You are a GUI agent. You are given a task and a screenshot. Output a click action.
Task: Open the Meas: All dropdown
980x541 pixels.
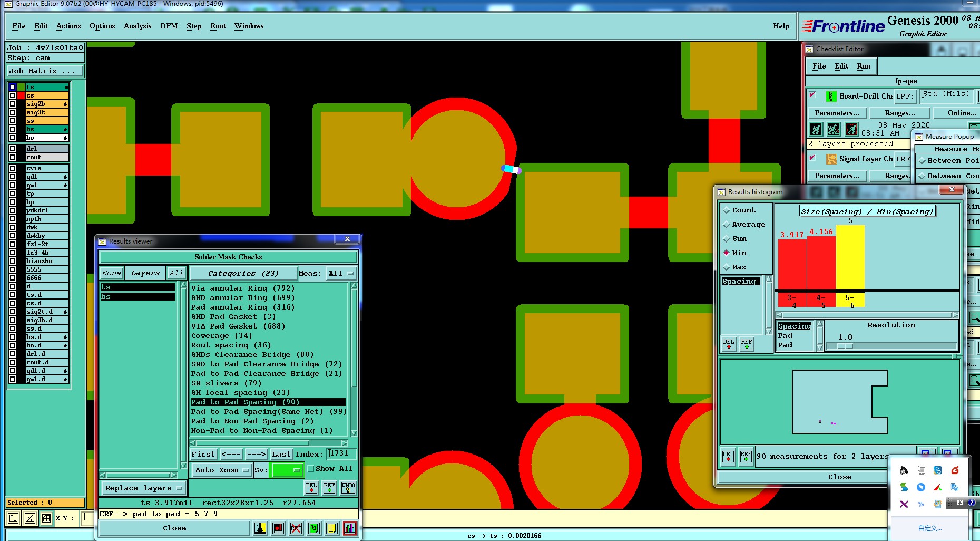341,273
